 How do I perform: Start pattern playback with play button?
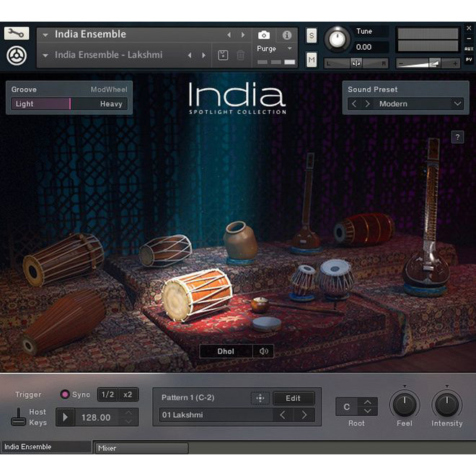click(65, 418)
